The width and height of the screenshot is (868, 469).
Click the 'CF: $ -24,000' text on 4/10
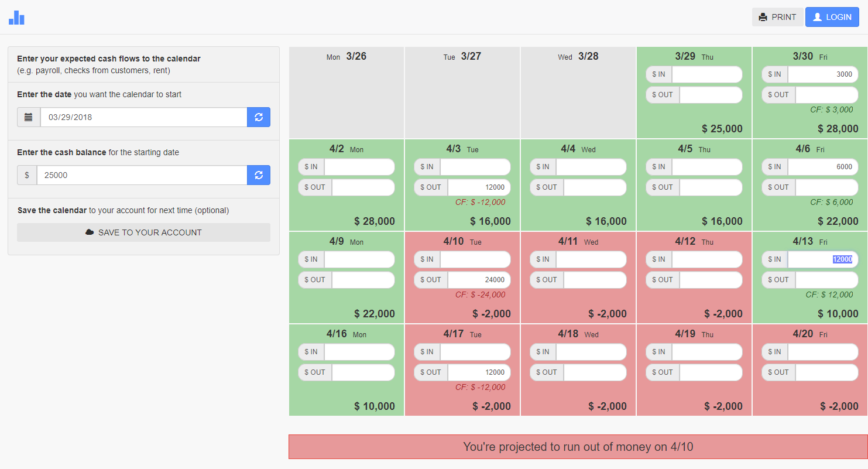pyautogui.click(x=480, y=295)
